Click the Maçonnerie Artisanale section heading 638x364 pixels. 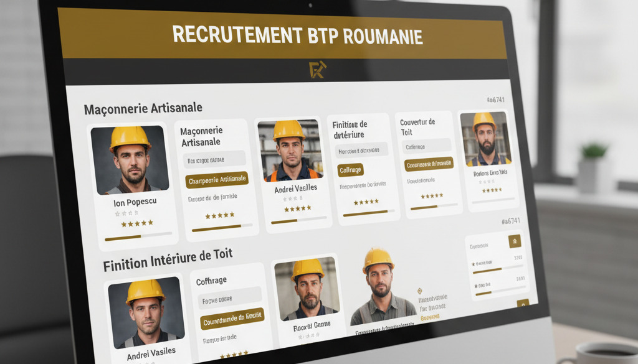click(143, 108)
